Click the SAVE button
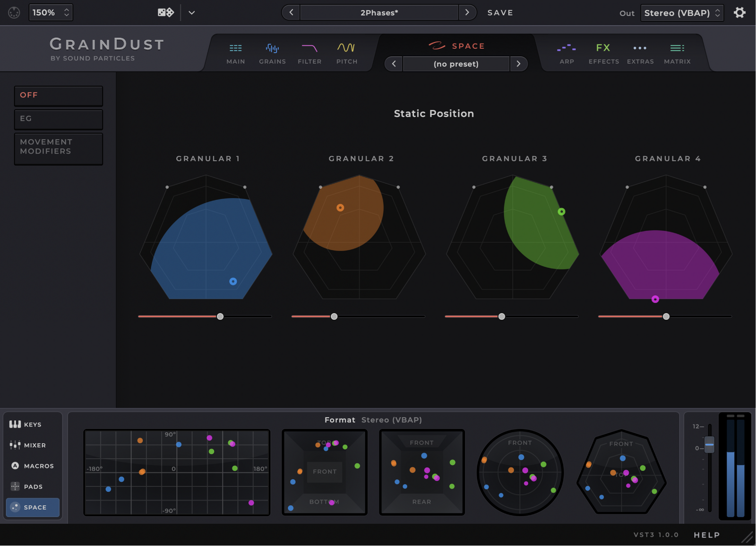Viewport: 756px width, 546px height. click(x=500, y=12)
